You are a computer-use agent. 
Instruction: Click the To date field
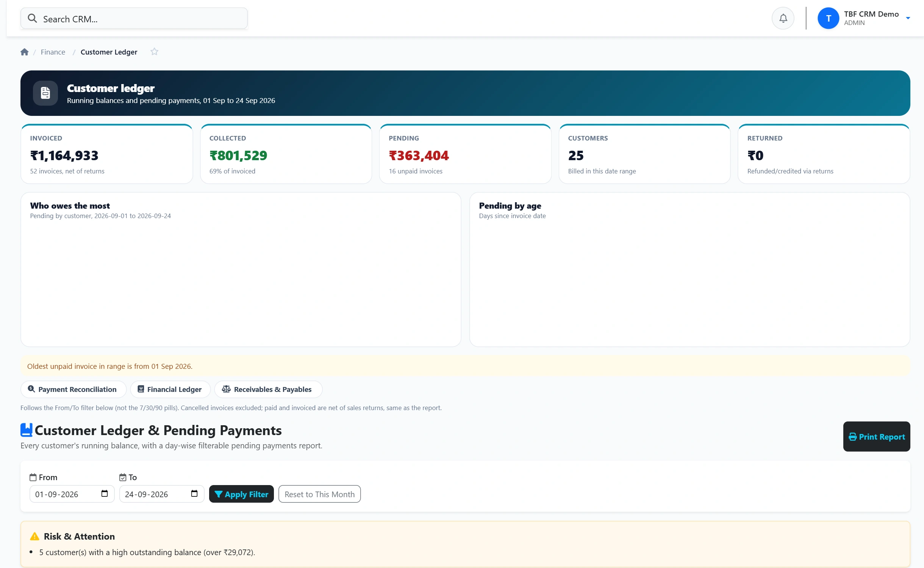tap(162, 494)
